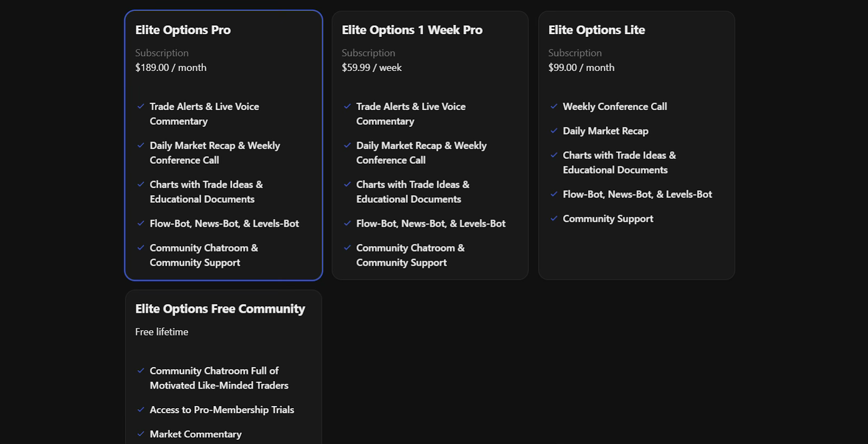This screenshot has height=444, width=868.
Task: Select the Elite Options Free Community plan
Action: point(223,366)
